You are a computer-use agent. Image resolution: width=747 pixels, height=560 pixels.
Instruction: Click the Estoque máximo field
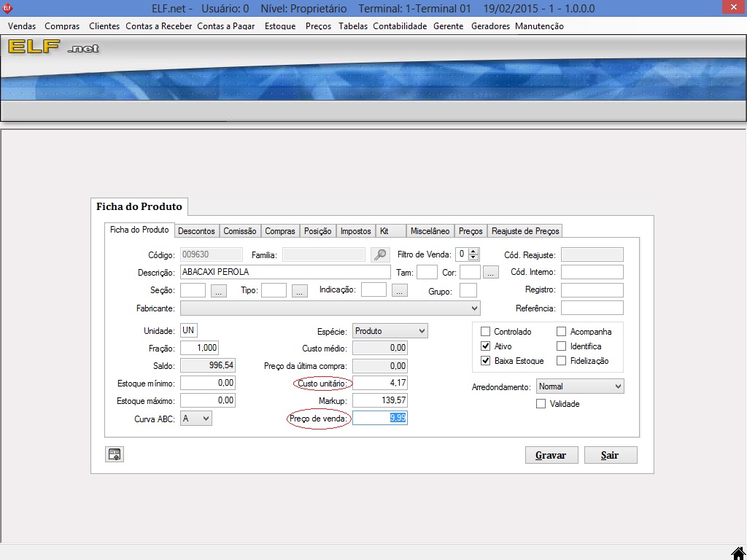(x=208, y=400)
